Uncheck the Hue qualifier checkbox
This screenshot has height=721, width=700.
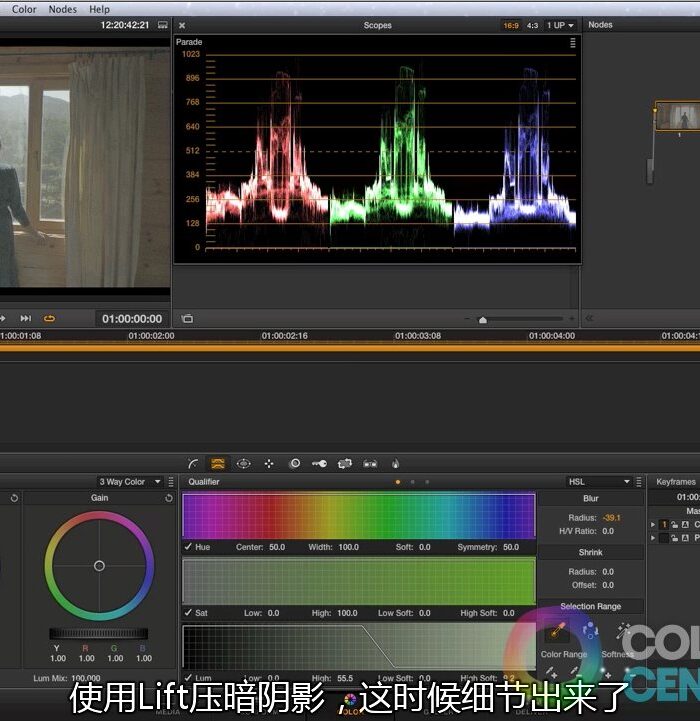coord(188,547)
